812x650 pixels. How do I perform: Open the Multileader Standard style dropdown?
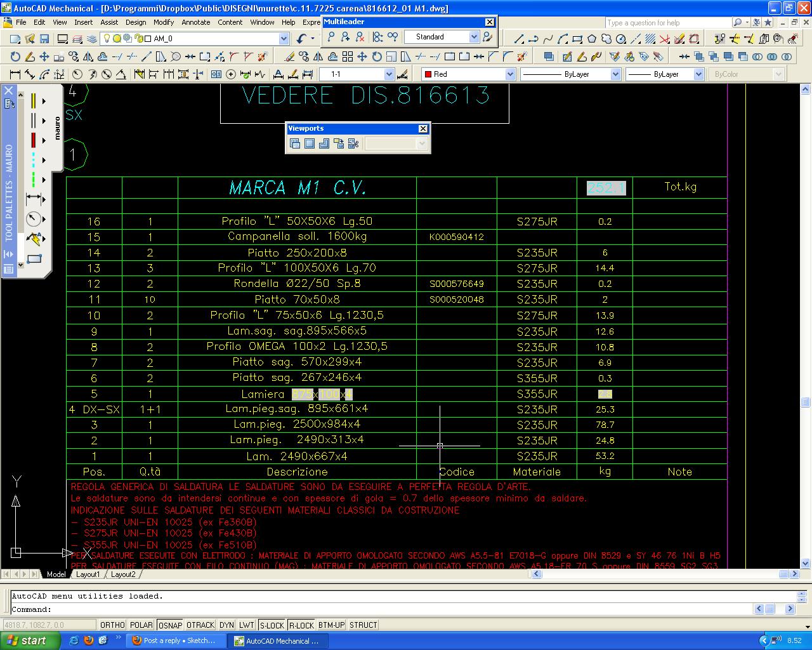pos(474,37)
